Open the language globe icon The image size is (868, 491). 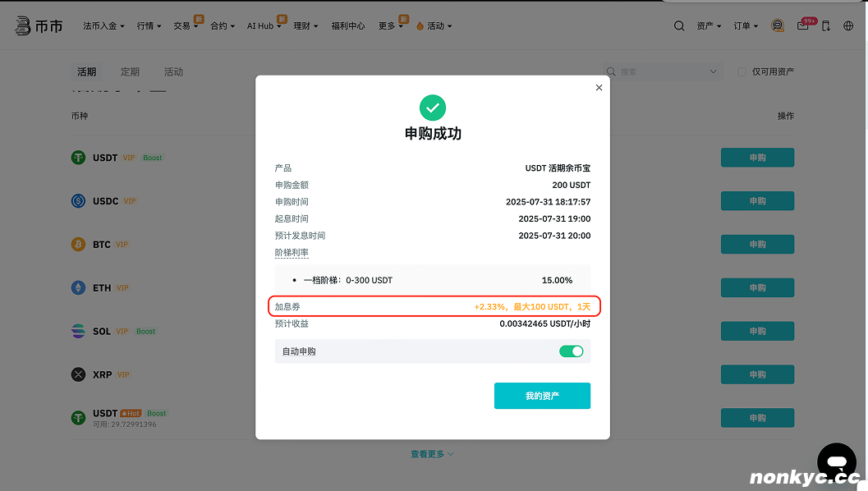pyautogui.click(x=848, y=25)
